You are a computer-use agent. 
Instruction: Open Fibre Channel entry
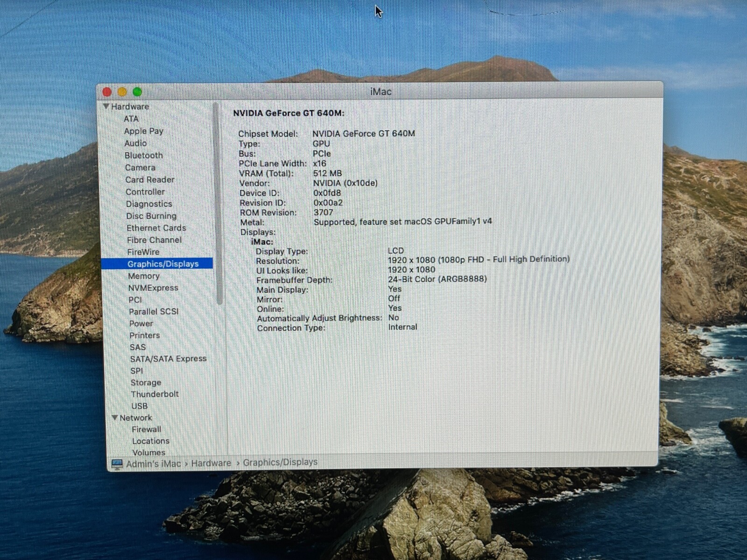155,240
